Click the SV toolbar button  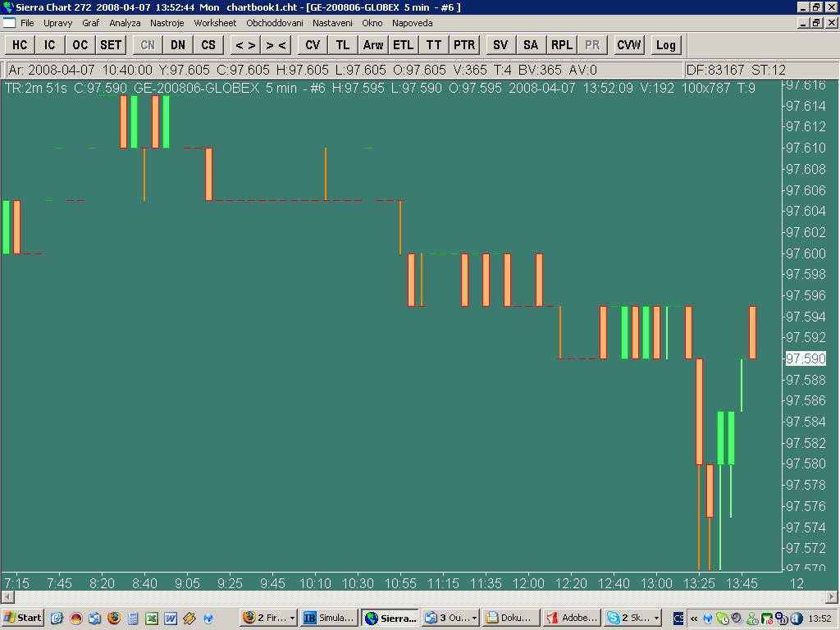(500, 45)
